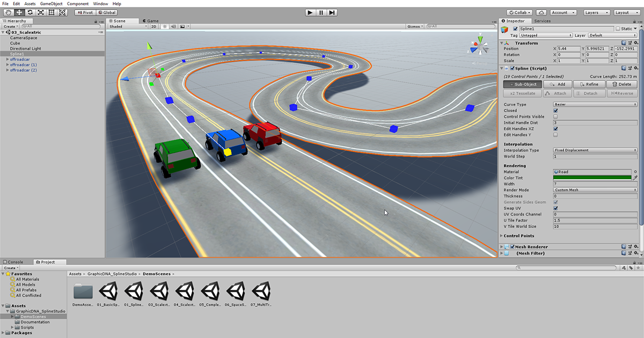This screenshot has height=338, width=644.
Task: Select the Rect Transform tool
Action: pos(52,12)
